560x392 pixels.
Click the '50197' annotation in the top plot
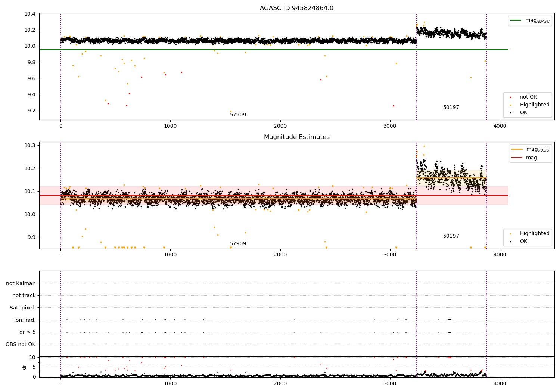(x=451, y=108)
